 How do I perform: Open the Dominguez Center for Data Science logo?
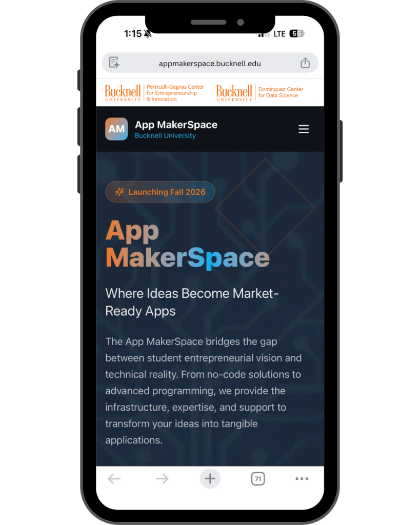click(x=259, y=93)
